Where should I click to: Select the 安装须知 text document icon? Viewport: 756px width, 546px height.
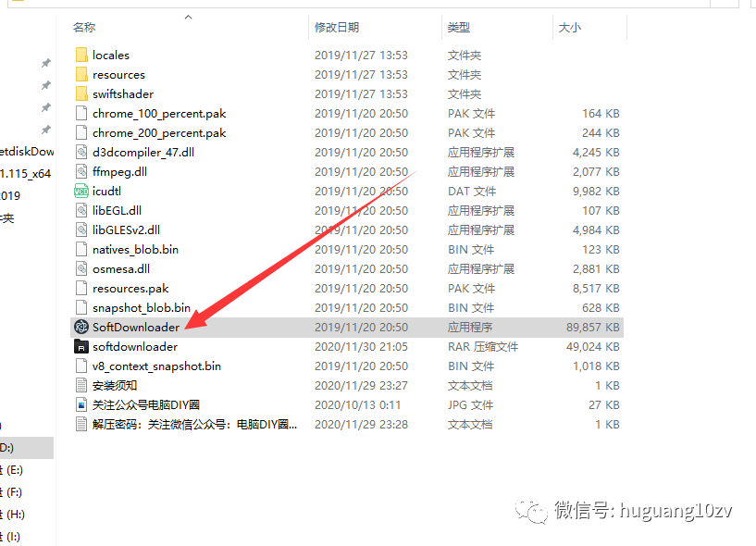point(81,385)
